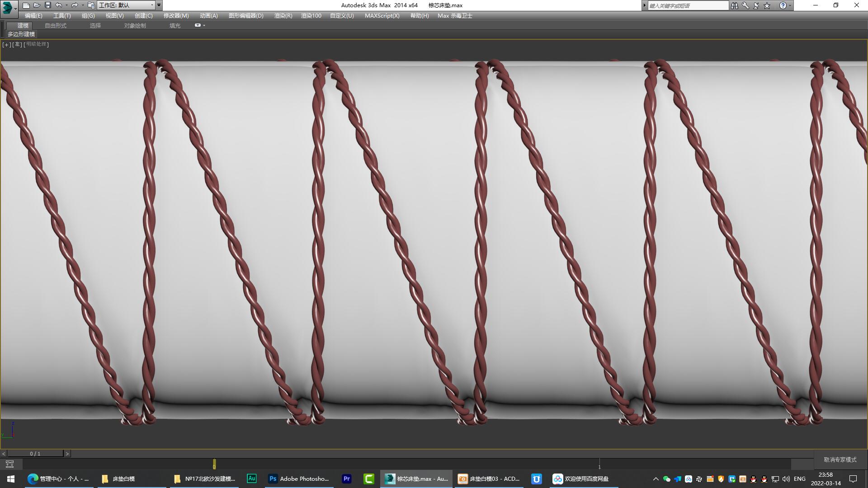Screen dimensions: 868x488
Task: Switch to the 自由形式 ribbon tab
Action: [56, 25]
